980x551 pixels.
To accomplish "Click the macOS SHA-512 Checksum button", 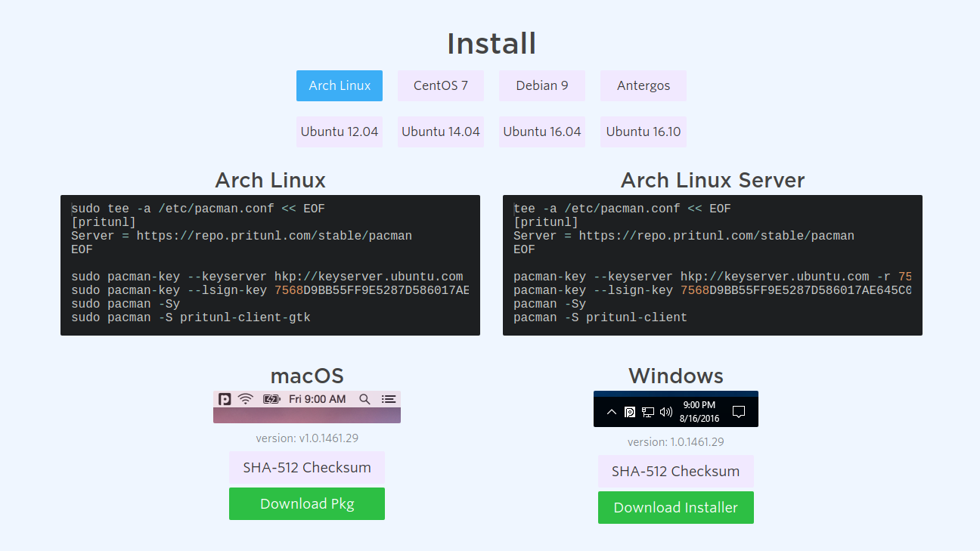I will click(x=307, y=468).
